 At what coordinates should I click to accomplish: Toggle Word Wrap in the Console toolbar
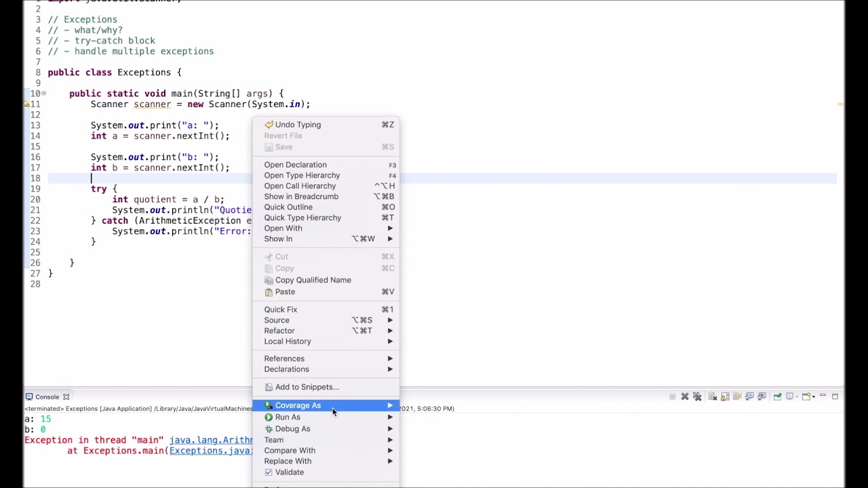coord(737,396)
